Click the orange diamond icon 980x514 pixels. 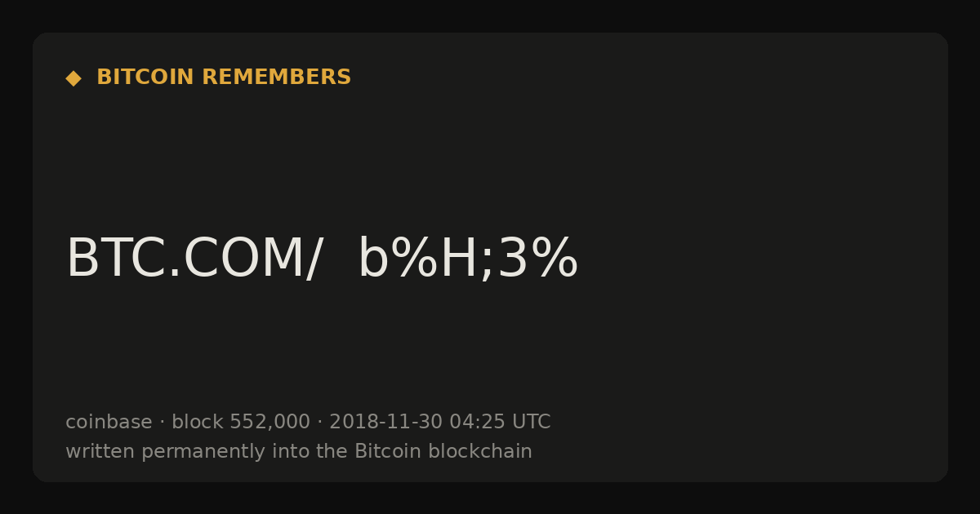pyautogui.click(x=73, y=78)
